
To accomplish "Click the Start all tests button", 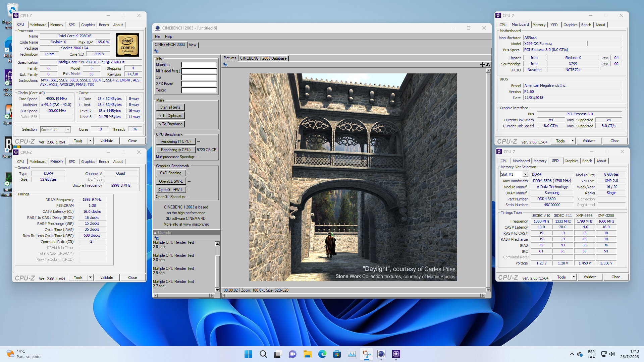I will (x=170, y=107).
